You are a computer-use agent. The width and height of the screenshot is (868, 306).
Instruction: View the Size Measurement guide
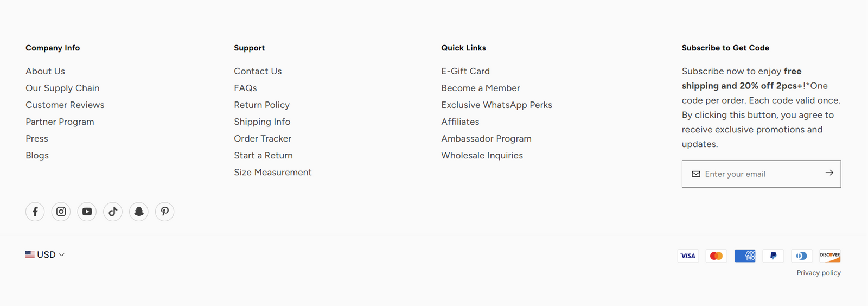[272, 172]
